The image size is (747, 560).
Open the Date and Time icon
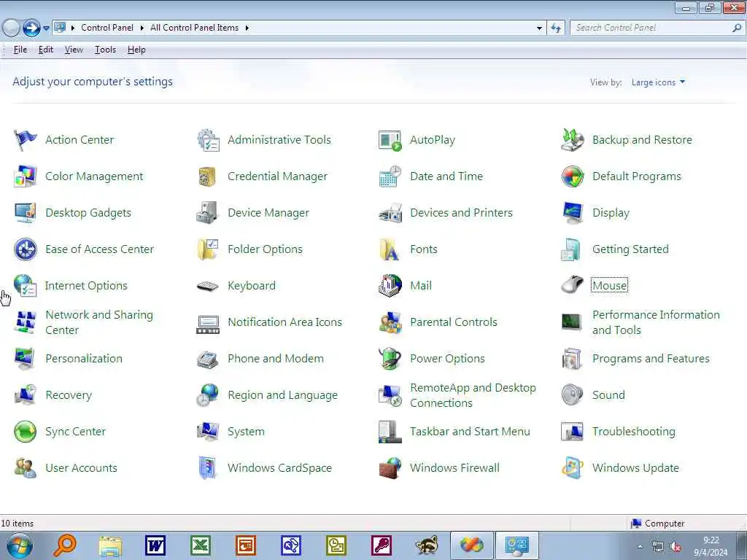coord(390,176)
